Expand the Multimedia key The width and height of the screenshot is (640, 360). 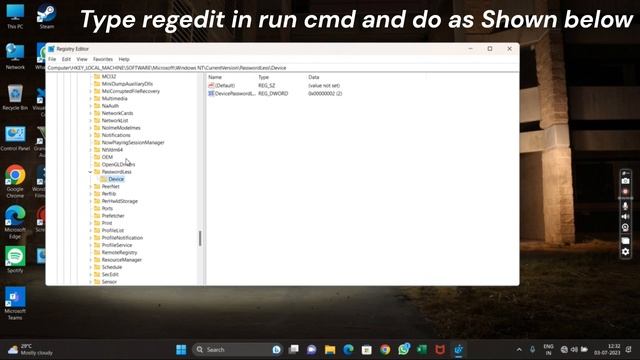click(x=91, y=99)
